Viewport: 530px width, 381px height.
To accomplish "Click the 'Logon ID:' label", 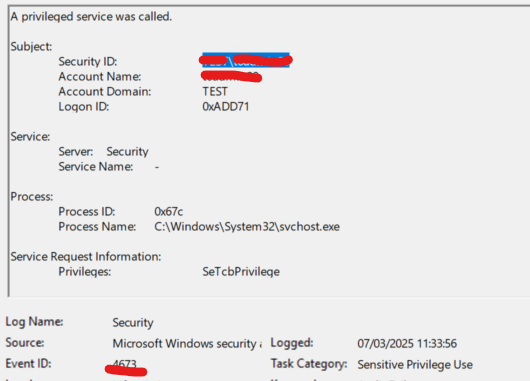I will click(84, 107).
